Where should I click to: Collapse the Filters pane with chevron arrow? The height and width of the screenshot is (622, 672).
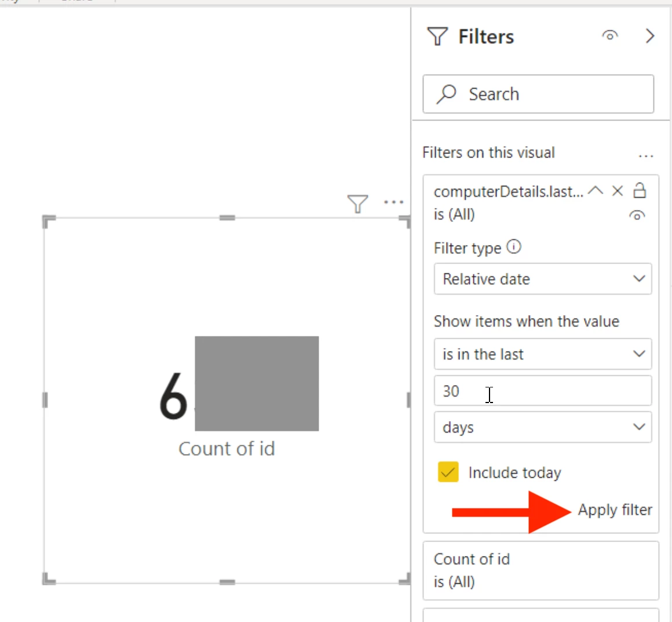pyautogui.click(x=650, y=36)
